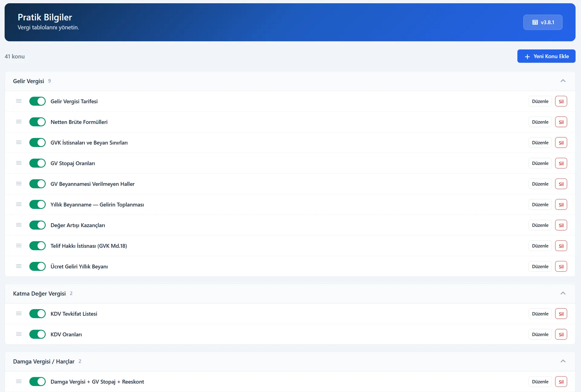This screenshot has width=581, height=392.
Task: Edit GV Beyannamesi Verilmeyen Haller
Action: 540,184
